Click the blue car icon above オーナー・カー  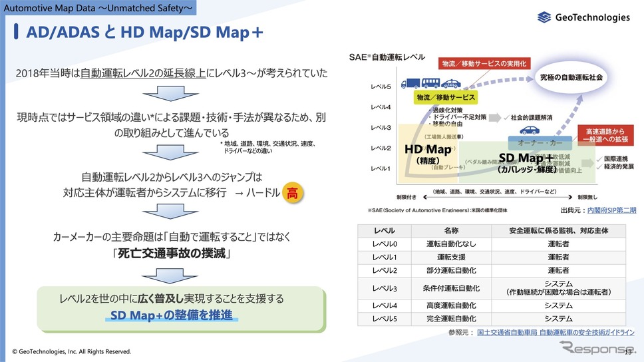pyautogui.click(x=530, y=130)
